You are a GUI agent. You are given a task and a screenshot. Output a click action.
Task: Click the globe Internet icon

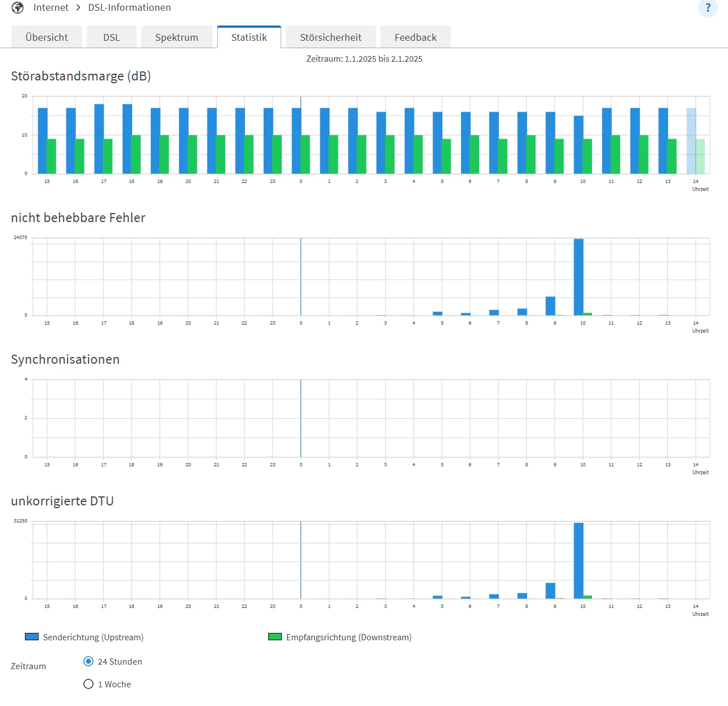coord(18,7)
